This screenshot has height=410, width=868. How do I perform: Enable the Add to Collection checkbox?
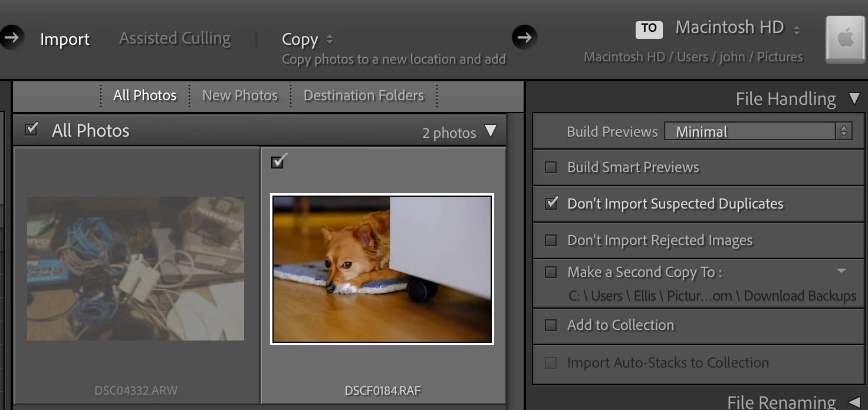coord(551,325)
